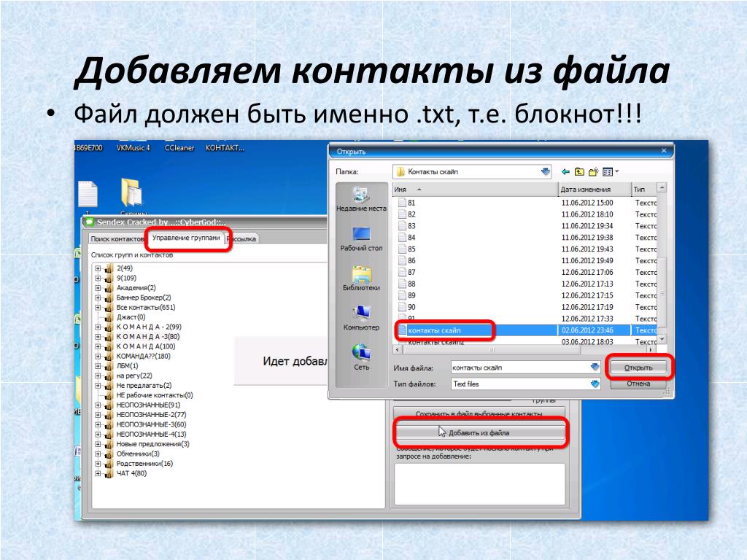This screenshot has height=560, width=747.
Task: Expand the на регу(22) group
Action: click(98, 376)
